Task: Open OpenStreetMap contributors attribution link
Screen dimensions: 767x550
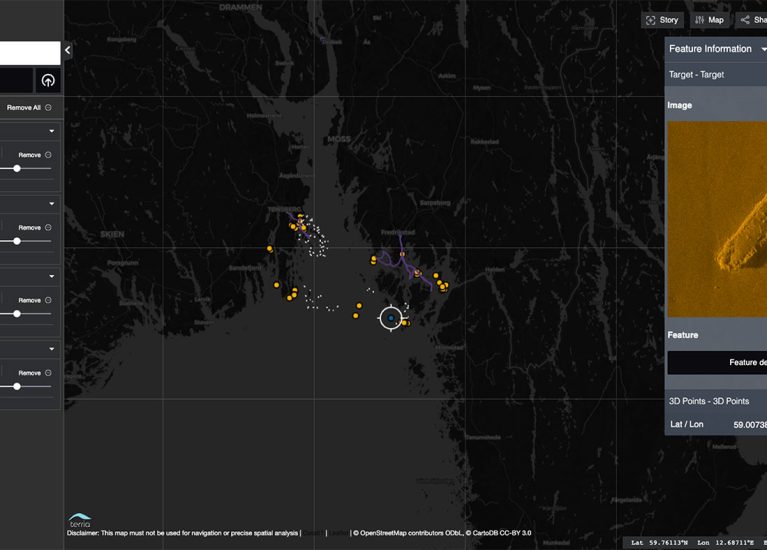Action: point(408,533)
